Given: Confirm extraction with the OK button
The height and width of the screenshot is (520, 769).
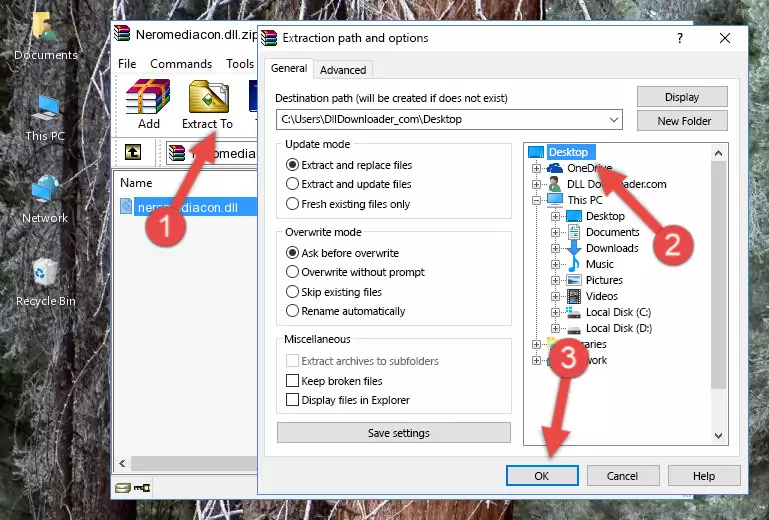Looking at the screenshot, I should point(542,475).
